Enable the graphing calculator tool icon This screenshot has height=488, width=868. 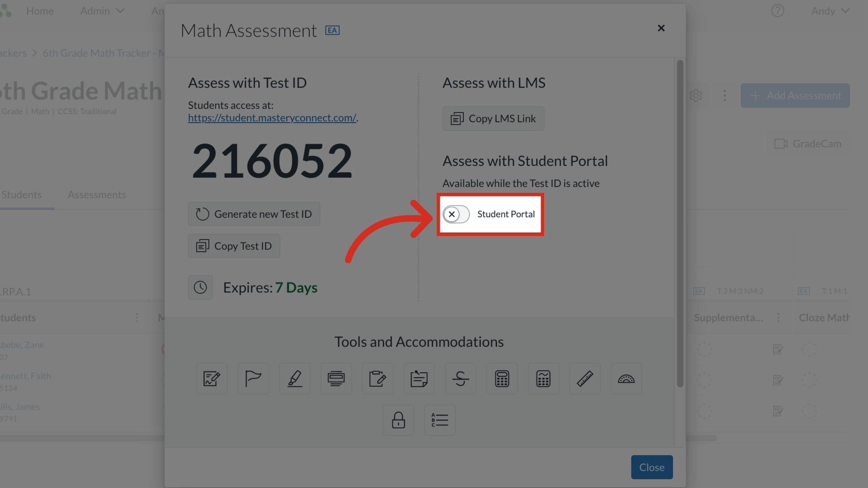543,378
